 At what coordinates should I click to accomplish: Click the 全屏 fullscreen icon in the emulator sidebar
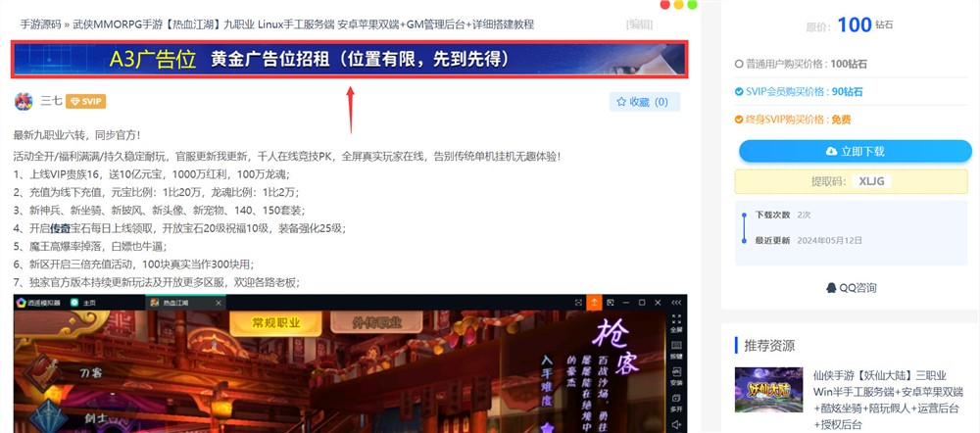[676, 325]
